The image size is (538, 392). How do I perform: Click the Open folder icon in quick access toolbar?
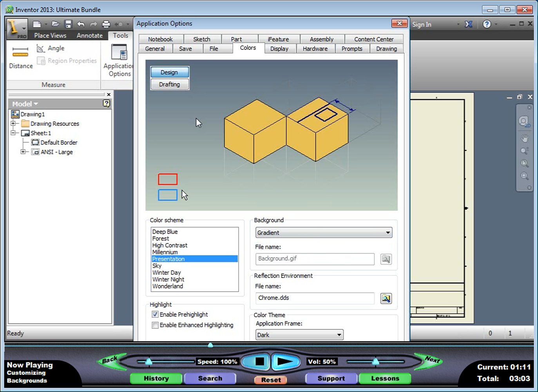tap(55, 24)
